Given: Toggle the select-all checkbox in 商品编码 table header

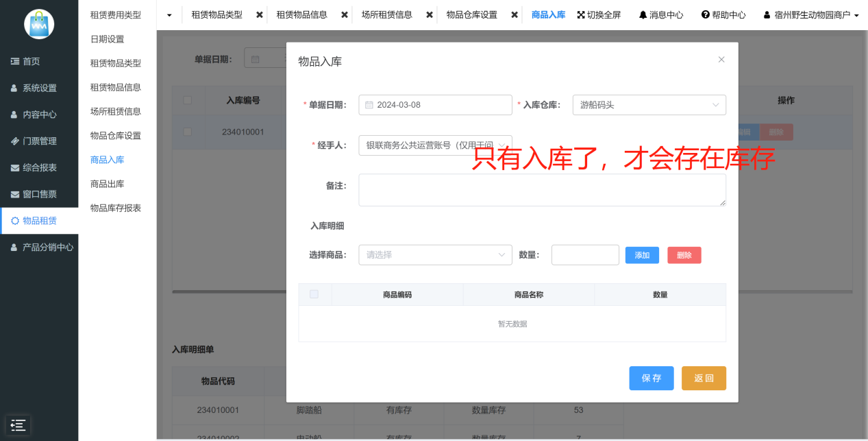Looking at the screenshot, I should [x=314, y=294].
